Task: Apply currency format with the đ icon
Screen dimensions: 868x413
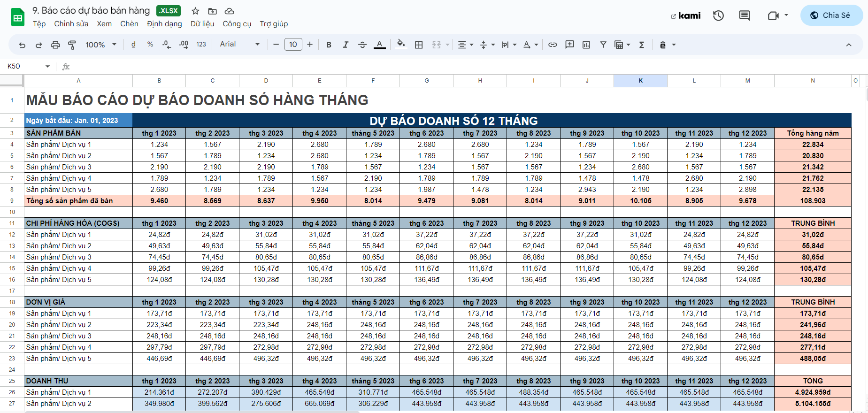Action: tap(133, 44)
